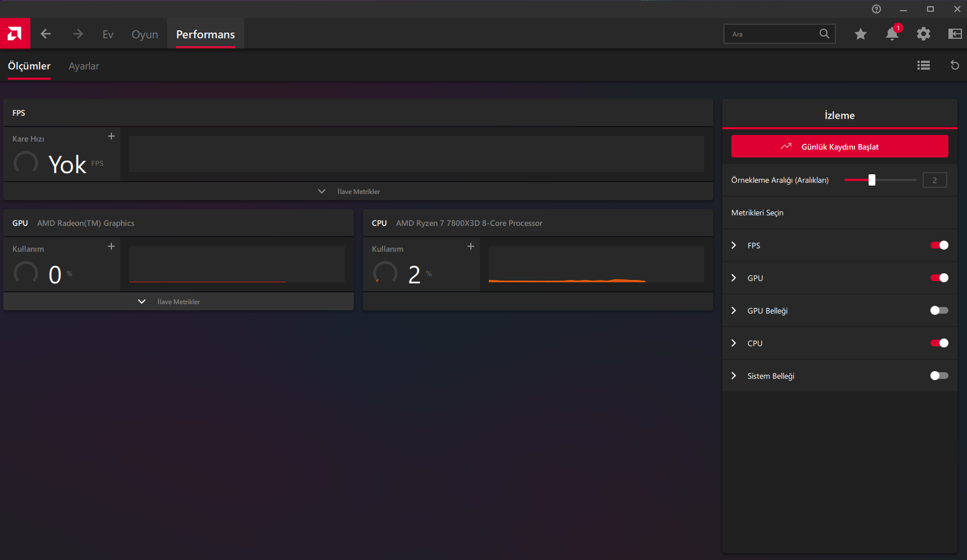The height and width of the screenshot is (560, 967).
Task: Switch to the Ayarlar subtab
Action: (84, 66)
